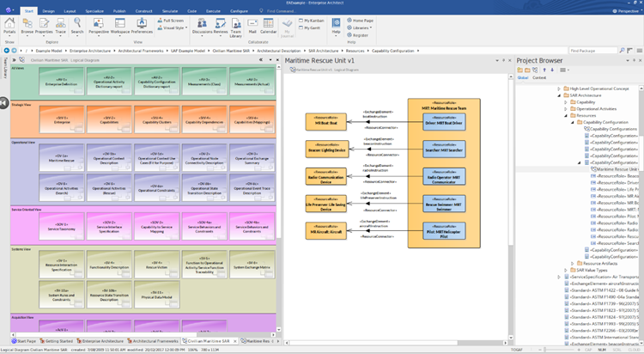Screen dimensions: 644x354
Task: Click the left diagram horizontal scrollbar
Action: click(143, 335)
